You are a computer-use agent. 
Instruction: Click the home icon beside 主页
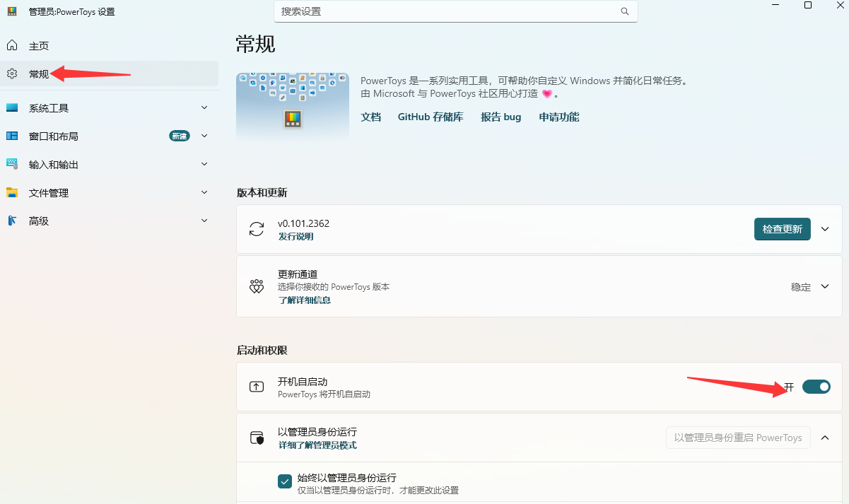(x=12, y=46)
